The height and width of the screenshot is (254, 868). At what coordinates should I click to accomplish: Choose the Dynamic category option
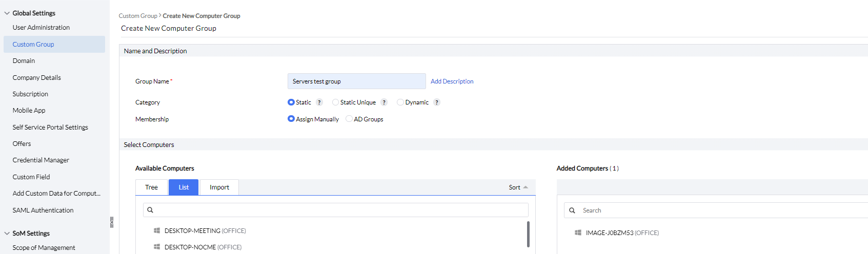click(x=400, y=102)
